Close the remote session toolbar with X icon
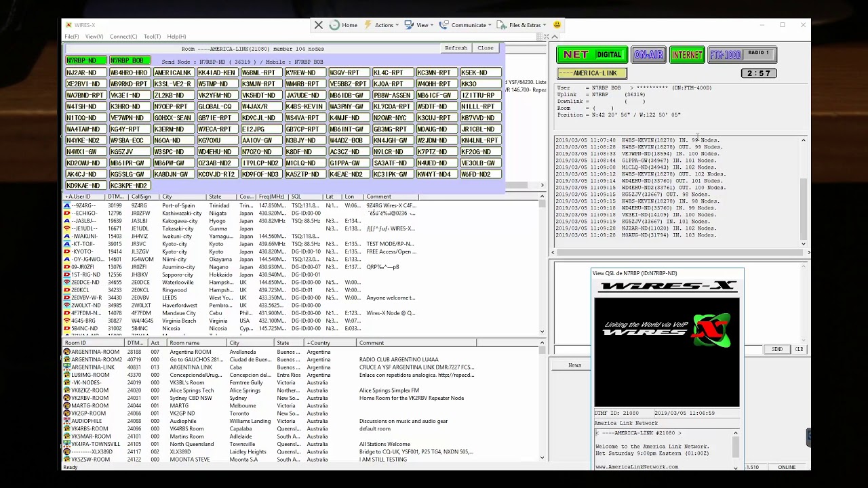 tap(318, 25)
